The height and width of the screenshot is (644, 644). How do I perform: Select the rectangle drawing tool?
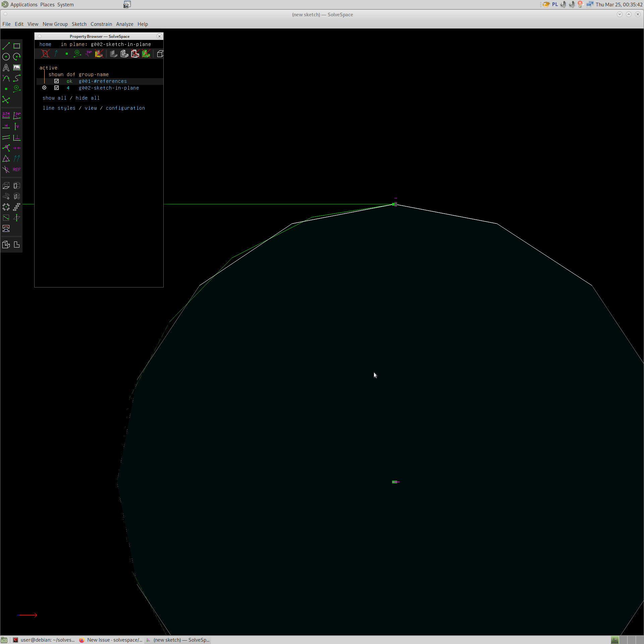17,46
